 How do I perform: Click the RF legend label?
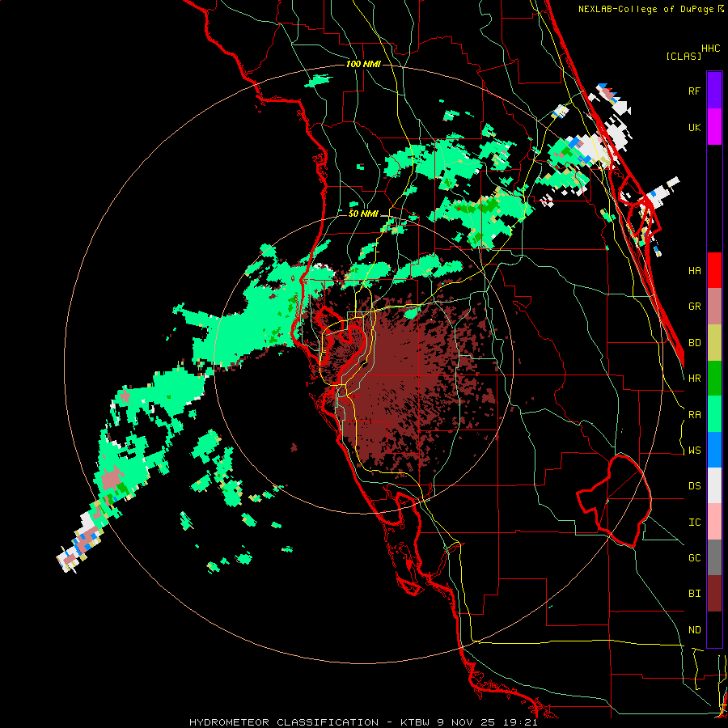coord(694,91)
